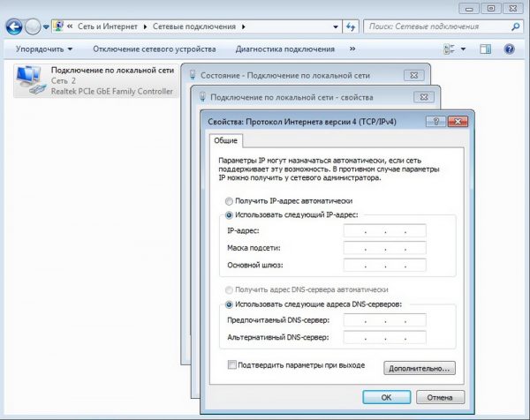Screen dimensions: 530x420
Task: Open the "Упорядочить" menu
Action: [x=44, y=49]
